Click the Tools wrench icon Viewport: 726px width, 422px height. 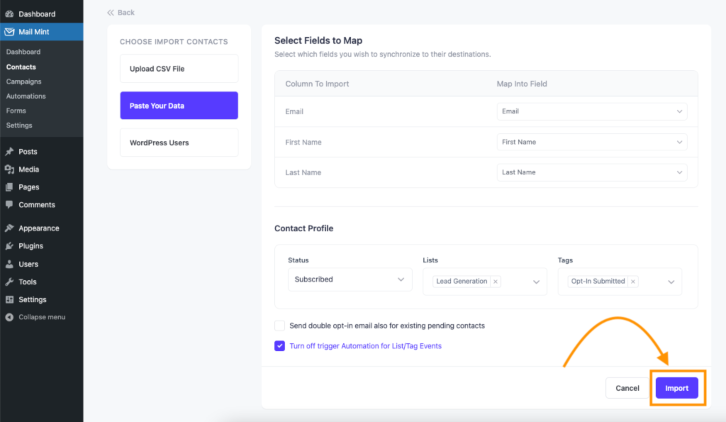pos(9,282)
